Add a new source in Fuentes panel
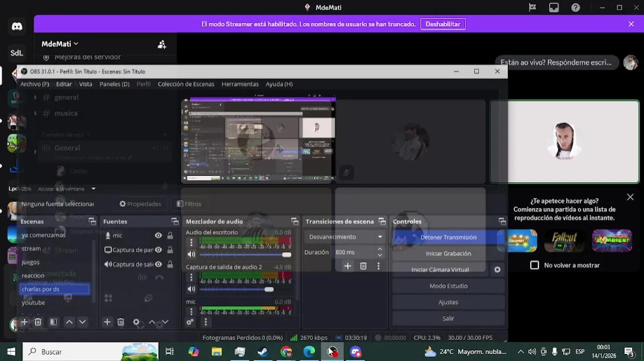The height and width of the screenshot is (361, 644). (107, 322)
